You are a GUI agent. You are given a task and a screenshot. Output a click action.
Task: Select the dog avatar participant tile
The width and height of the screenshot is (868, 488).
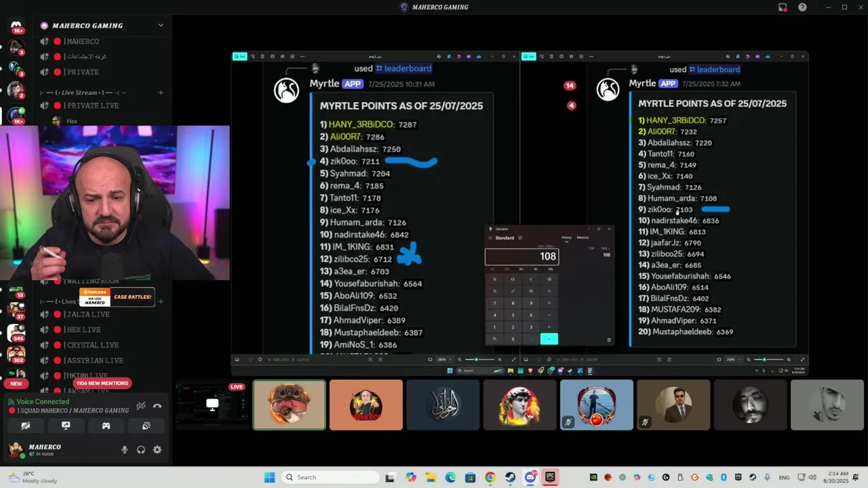pyautogui.click(x=290, y=405)
